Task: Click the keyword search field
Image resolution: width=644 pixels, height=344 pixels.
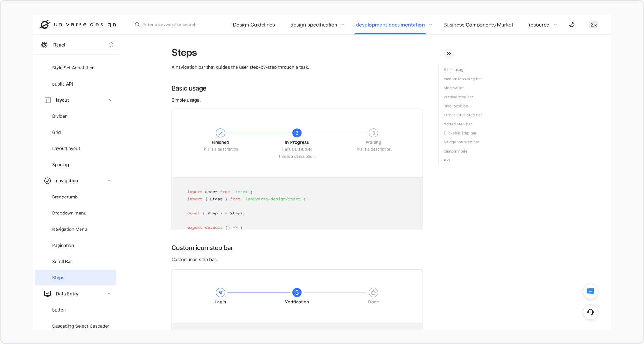Action: 169,25
